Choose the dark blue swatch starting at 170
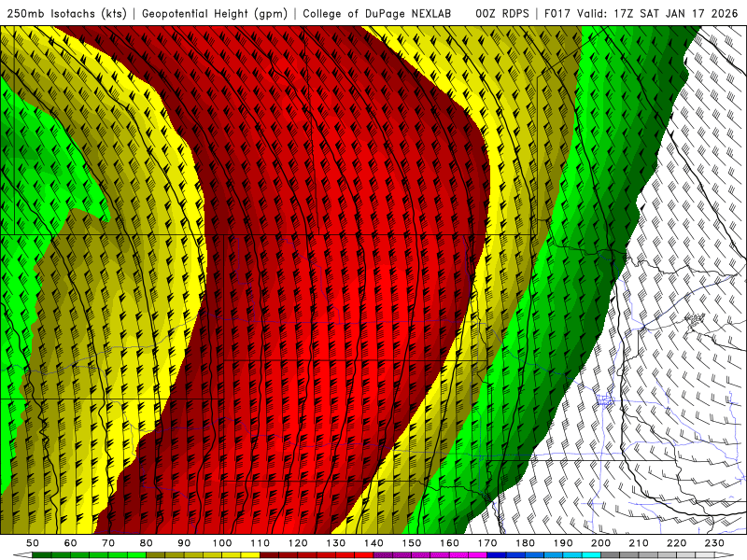 tap(497, 555)
